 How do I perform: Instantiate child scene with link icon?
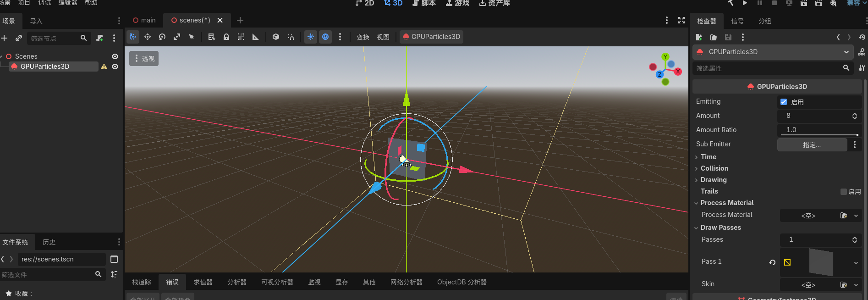pos(19,38)
